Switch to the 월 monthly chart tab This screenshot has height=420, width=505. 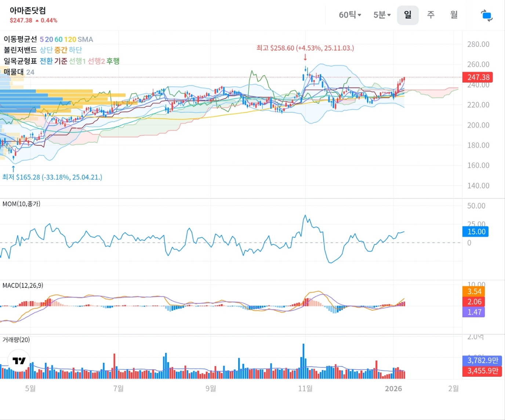click(x=454, y=15)
